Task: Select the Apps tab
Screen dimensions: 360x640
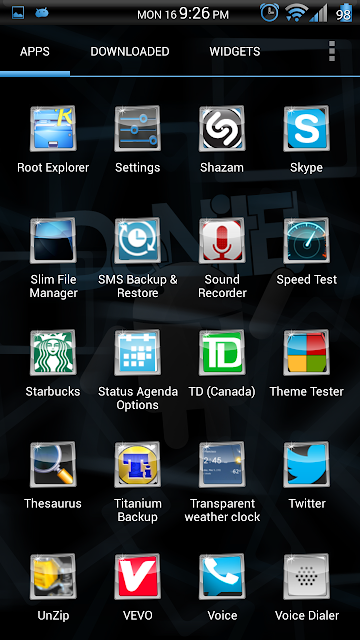Action: click(35, 51)
